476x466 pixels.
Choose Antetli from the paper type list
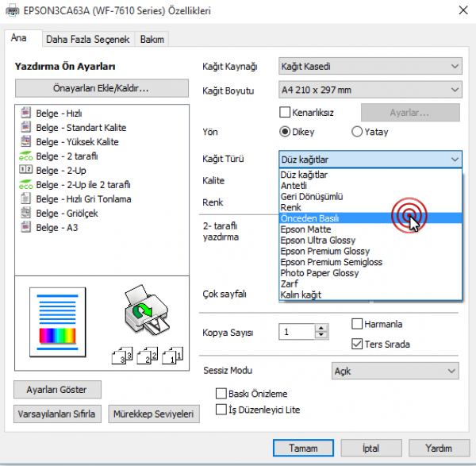(370, 186)
